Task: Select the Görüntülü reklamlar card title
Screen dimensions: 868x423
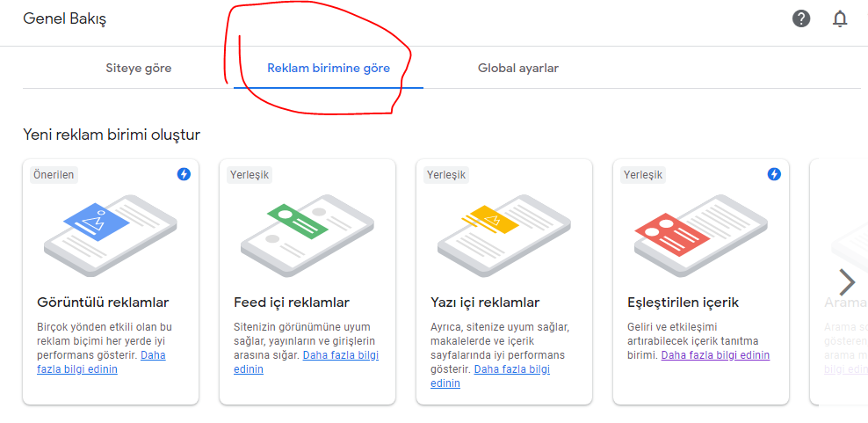Action: [103, 303]
